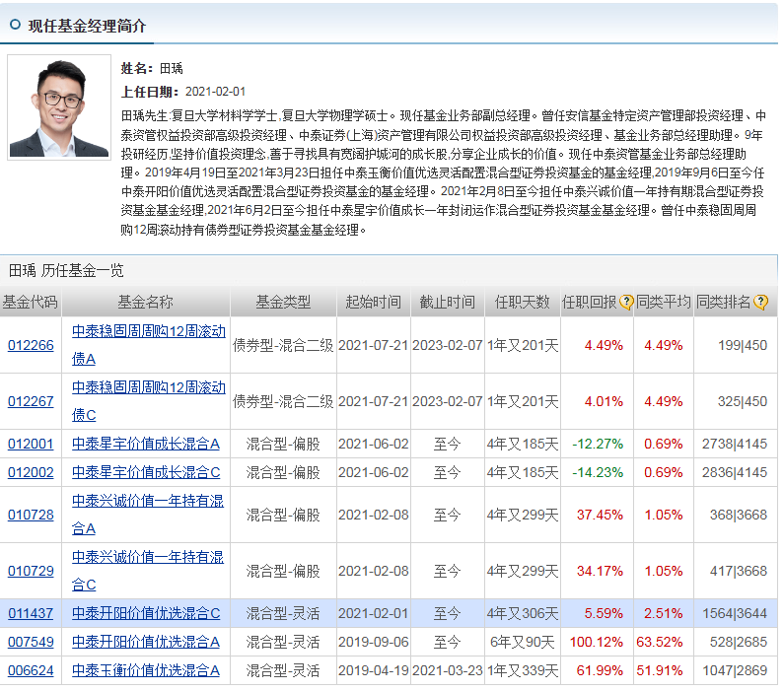The image size is (784, 691).
Task: Select the 2019-04-19 start date cell
Action: click(374, 670)
